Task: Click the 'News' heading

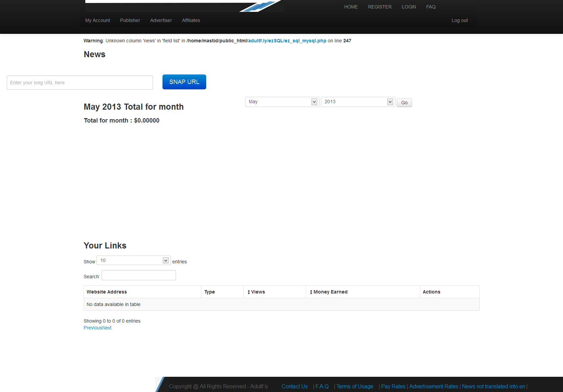Action: pos(94,55)
